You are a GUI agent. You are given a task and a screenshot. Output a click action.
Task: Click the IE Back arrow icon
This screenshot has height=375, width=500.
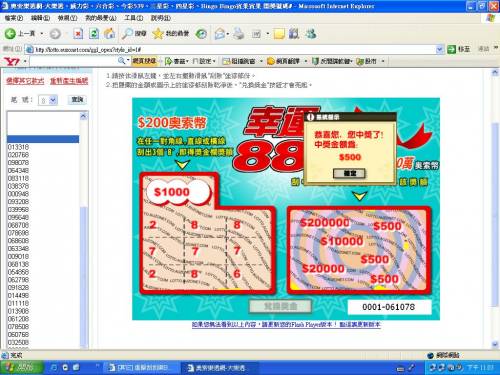click(x=10, y=33)
